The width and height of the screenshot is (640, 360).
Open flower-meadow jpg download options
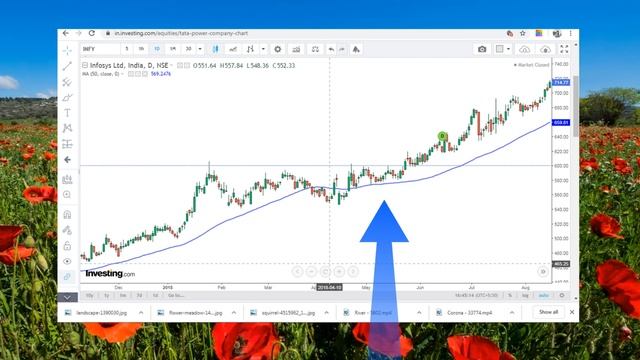coord(233,313)
